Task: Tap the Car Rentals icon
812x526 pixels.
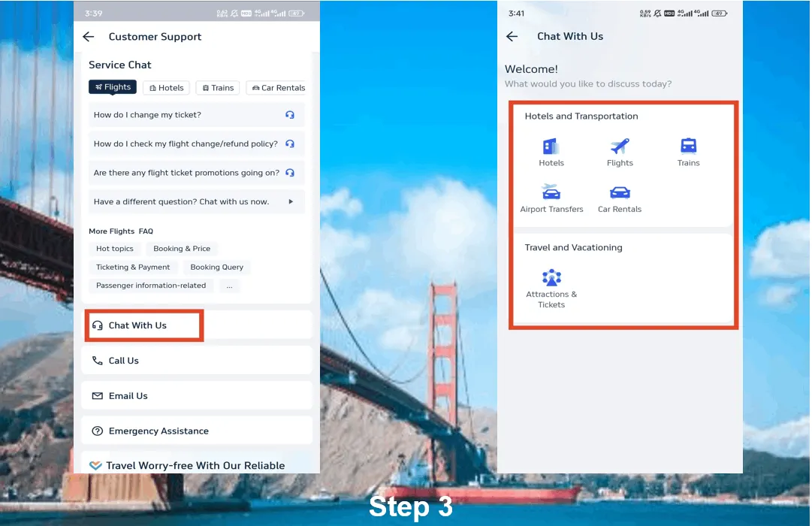Action: click(x=620, y=192)
